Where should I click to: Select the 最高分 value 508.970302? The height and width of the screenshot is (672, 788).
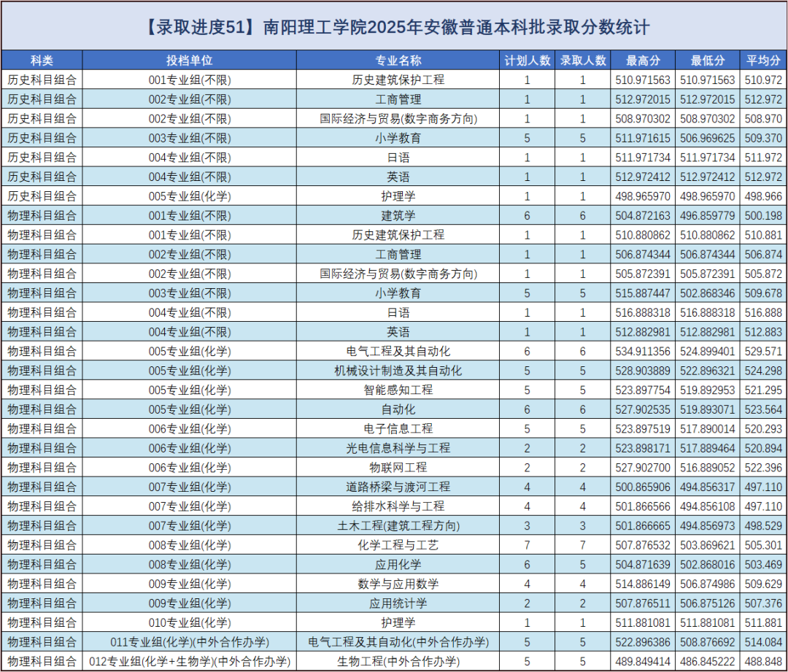pyautogui.click(x=643, y=119)
